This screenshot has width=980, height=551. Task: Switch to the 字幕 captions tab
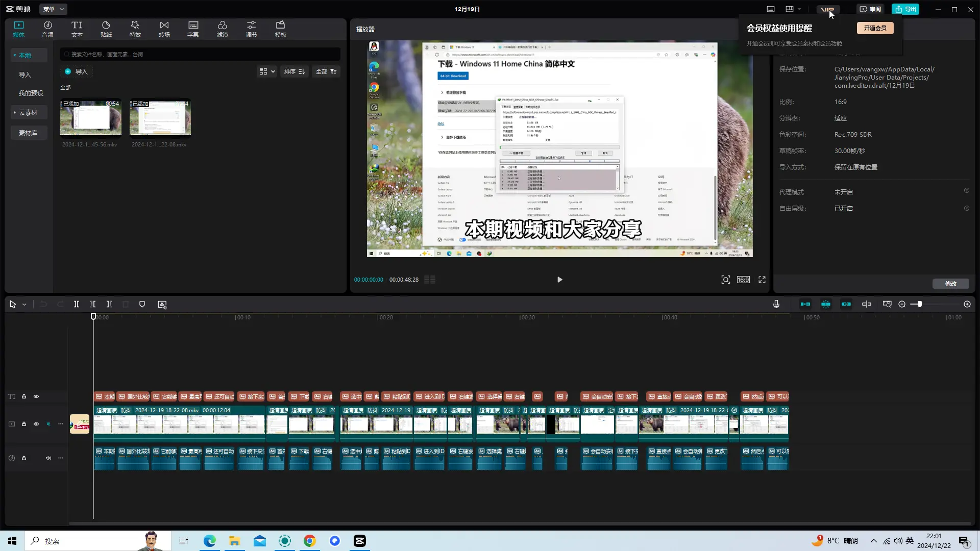pyautogui.click(x=193, y=29)
